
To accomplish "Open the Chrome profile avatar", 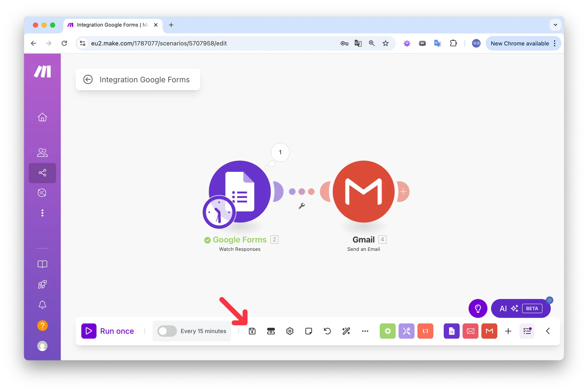I will click(476, 43).
